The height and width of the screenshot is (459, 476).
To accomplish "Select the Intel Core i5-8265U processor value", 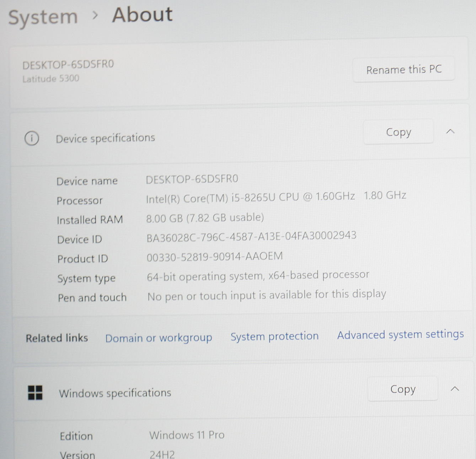I will pos(276,197).
